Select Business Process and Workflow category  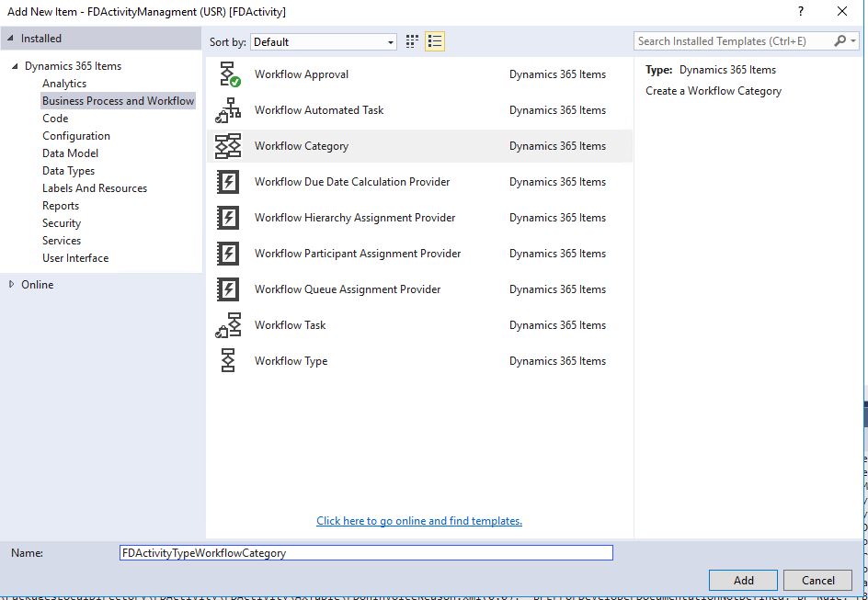click(x=119, y=101)
